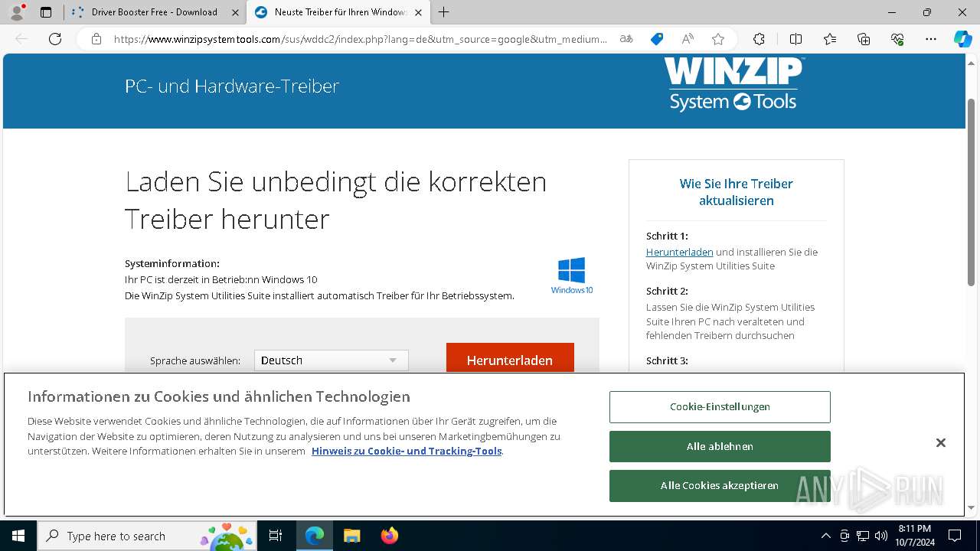The height and width of the screenshot is (551, 980).
Task: Dismiss the cookie banner with X
Action: (x=941, y=443)
